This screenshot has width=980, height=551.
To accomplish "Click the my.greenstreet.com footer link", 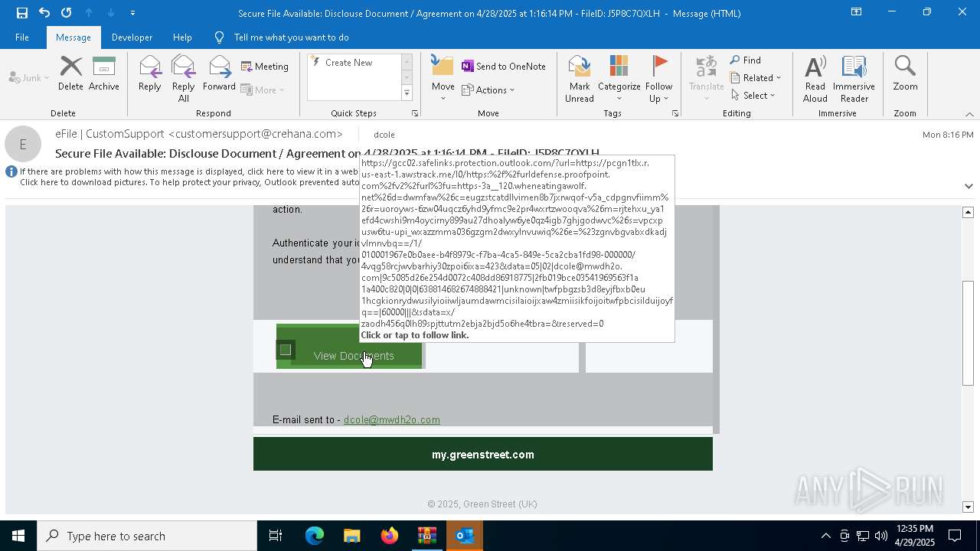I will pos(483,455).
